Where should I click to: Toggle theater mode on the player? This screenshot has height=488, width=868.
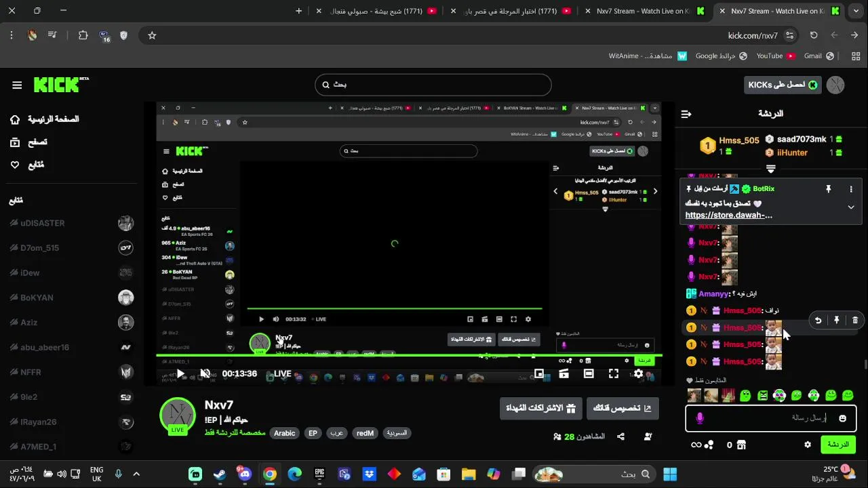[589, 373]
